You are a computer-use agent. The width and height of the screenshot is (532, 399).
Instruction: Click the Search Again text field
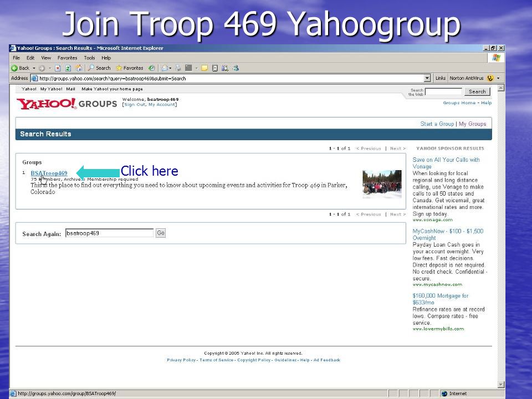coord(109,233)
